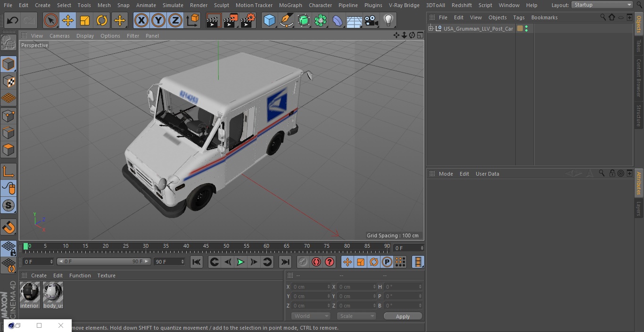Play the animation forward

240,262
